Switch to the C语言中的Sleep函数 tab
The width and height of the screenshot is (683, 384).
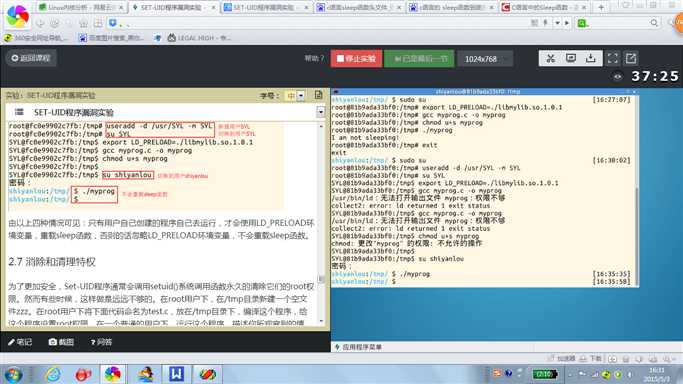[x=544, y=7]
